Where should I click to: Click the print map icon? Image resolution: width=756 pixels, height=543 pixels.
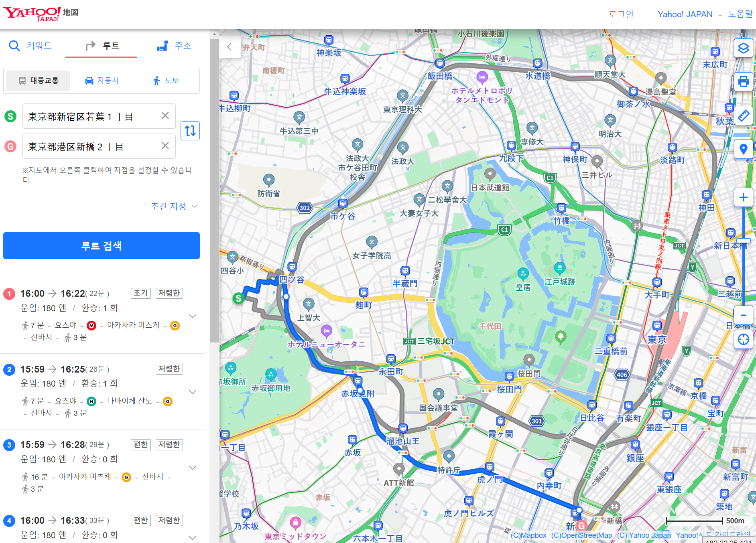[x=743, y=82]
